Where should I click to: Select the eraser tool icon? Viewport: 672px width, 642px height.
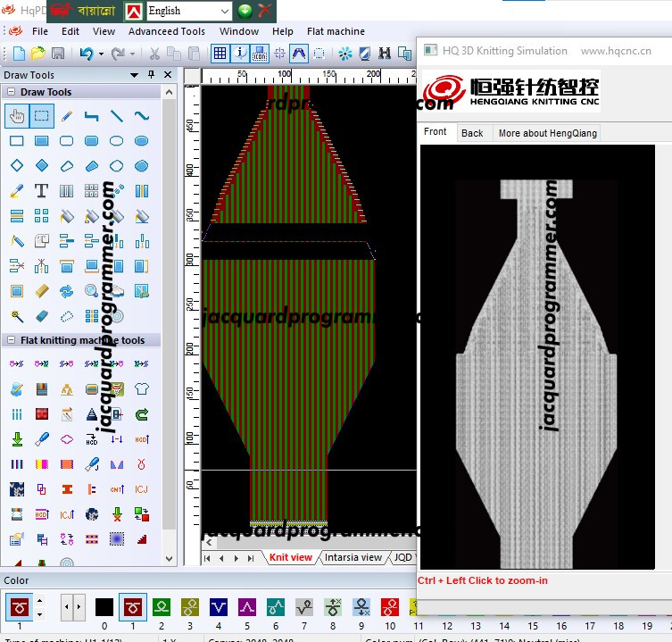(x=42, y=316)
